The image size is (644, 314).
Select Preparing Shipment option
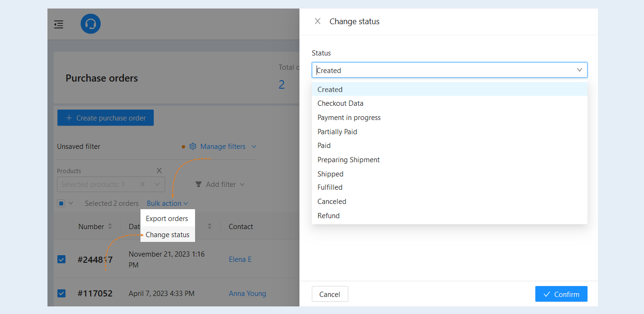pyautogui.click(x=449, y=160)
